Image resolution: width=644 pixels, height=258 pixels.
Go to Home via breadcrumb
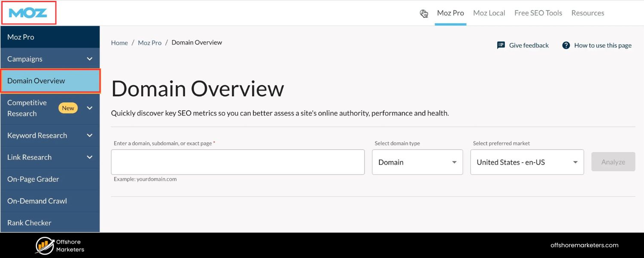pyautogui.click(x=119, y=43)
